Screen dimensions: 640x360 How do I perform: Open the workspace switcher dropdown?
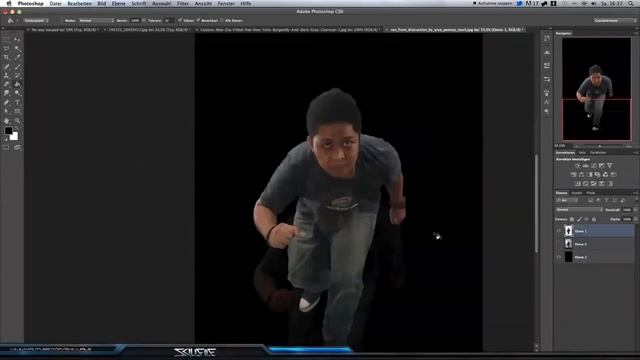(x=615, y=20)
